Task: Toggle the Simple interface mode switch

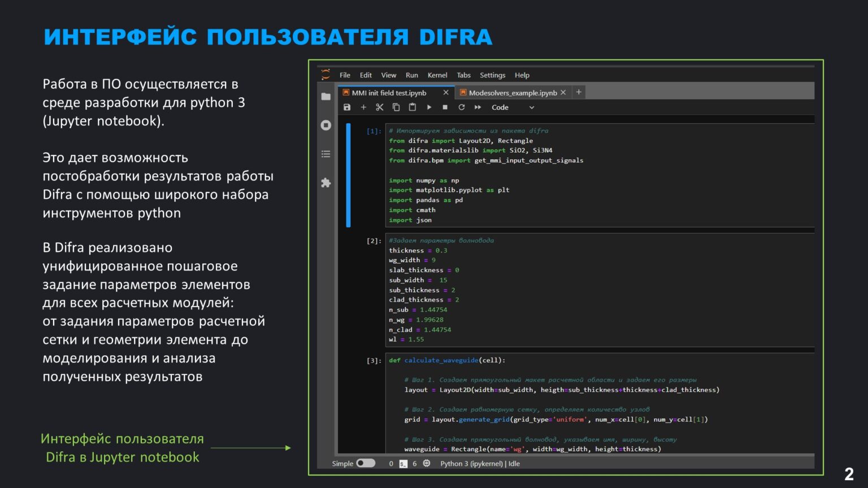Action: pos(366,463)
